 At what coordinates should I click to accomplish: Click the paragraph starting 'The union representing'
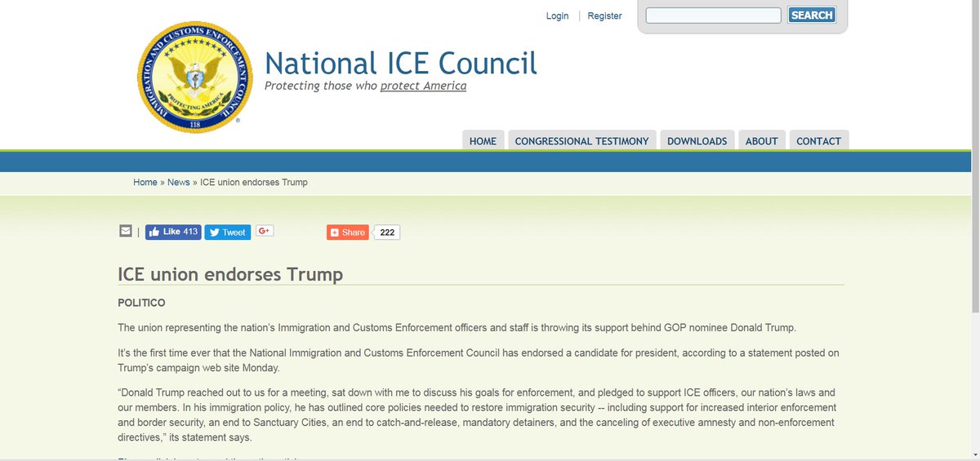coord(457,328)
